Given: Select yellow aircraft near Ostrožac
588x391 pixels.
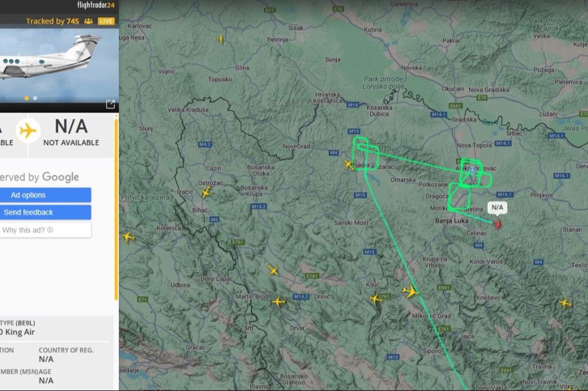Looking at the screenshot, I should [206, 193].
